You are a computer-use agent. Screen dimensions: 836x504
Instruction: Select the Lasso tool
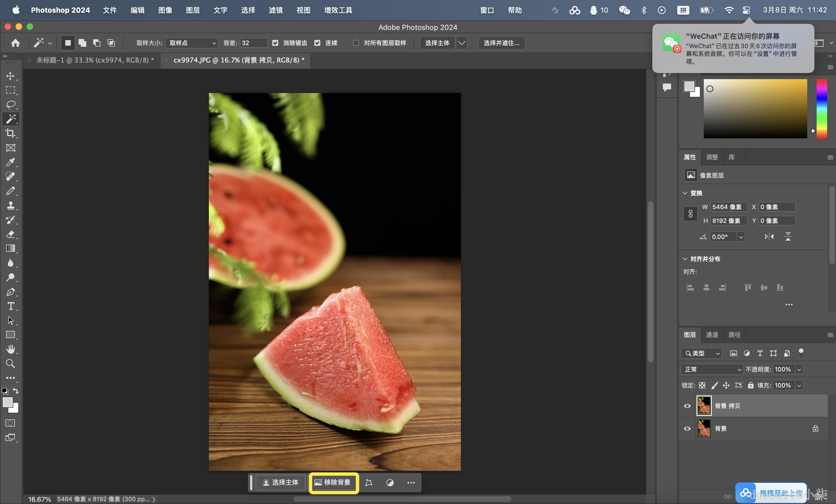pyautogui.click(x=11, y=105)
